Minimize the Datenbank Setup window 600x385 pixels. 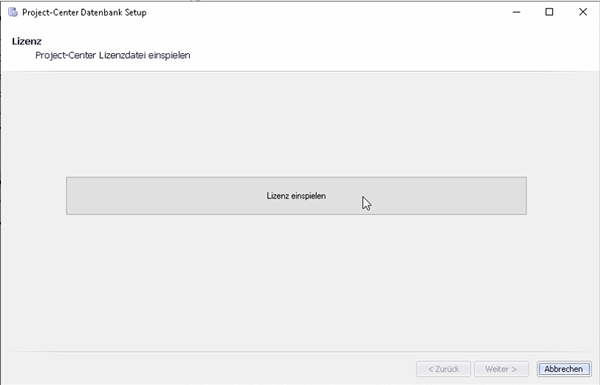tap(516, 12)
